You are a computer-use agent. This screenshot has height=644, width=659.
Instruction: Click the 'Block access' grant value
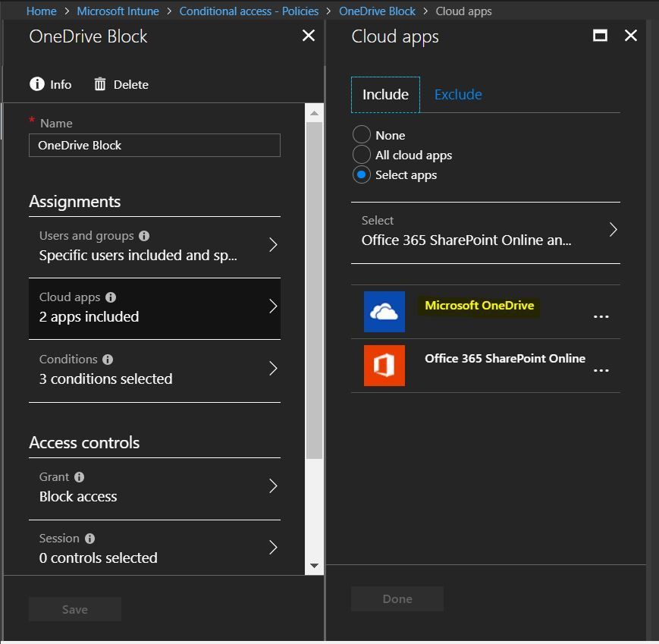pyautogui.click(x=78, y=496)
